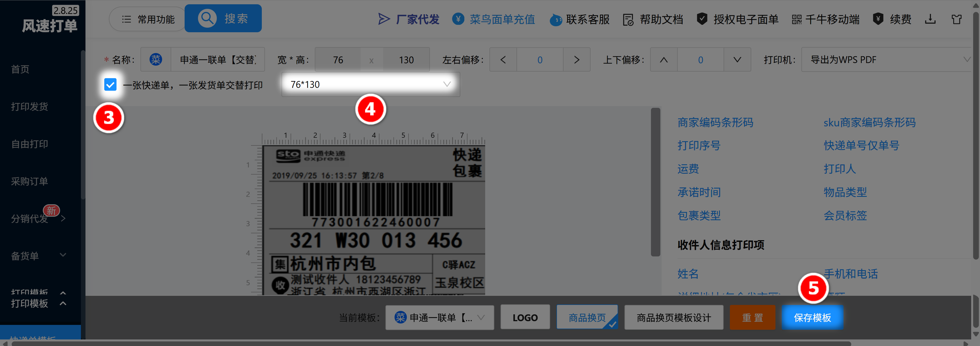Click the download icon in top bar
This screenshot has width=980, height=346.
point(930,19)
